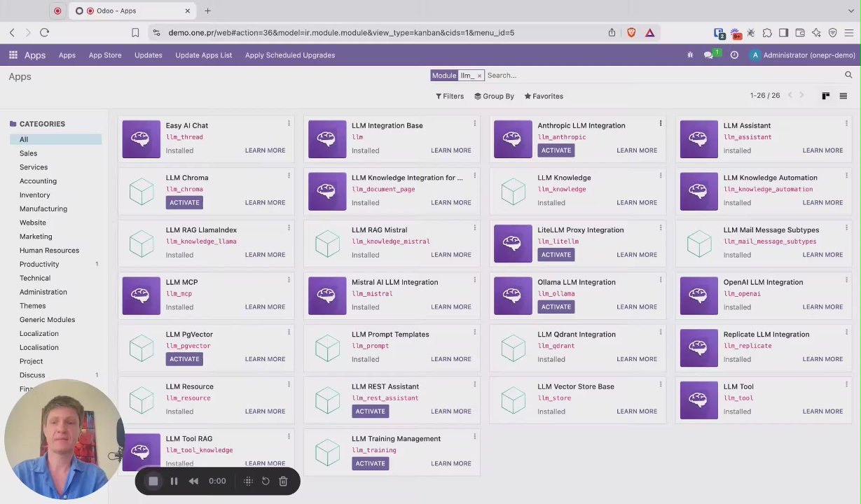The image size is (861, 504).
Task: Open the Odoo apps grid menu icon
Action: click(x=13, y=55)
